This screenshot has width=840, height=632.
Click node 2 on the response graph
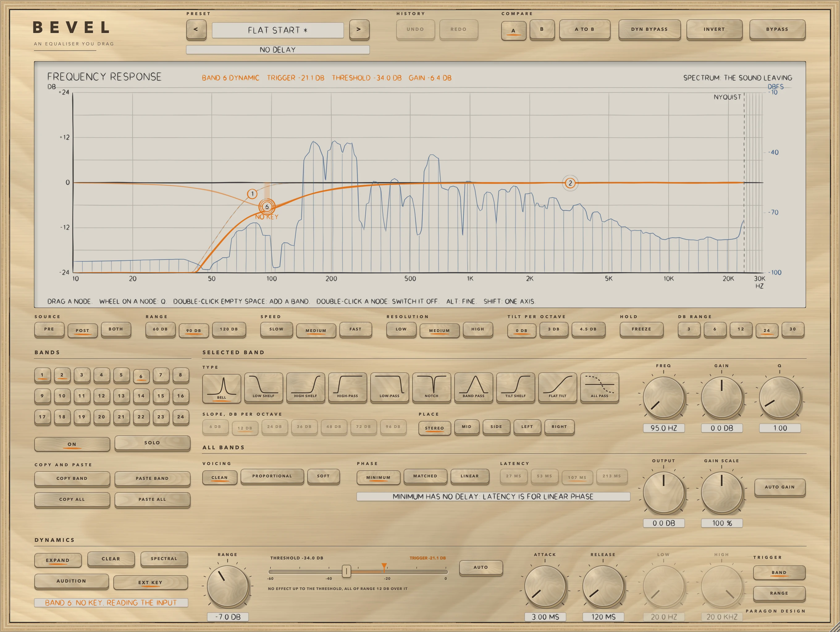pyautogui.click(x=570, y=183)
